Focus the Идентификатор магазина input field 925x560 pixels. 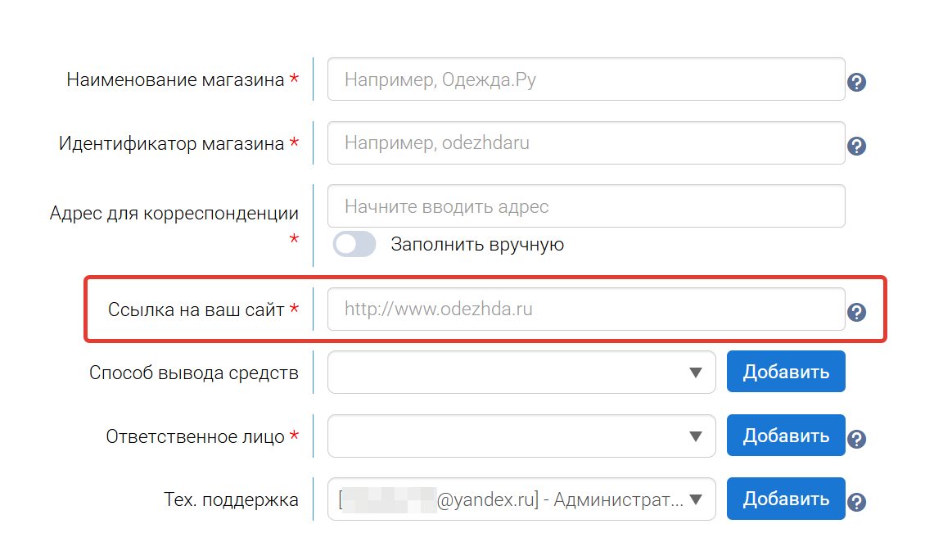point(586,142)
